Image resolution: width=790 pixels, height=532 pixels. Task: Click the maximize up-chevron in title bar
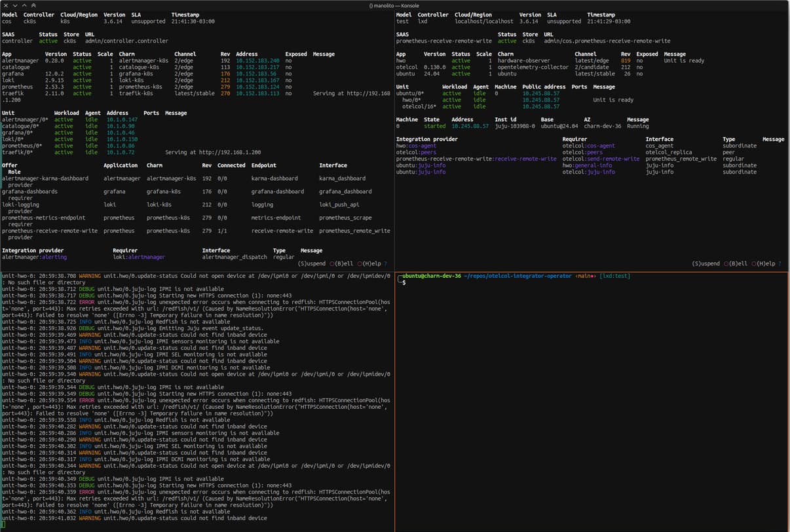24,5
